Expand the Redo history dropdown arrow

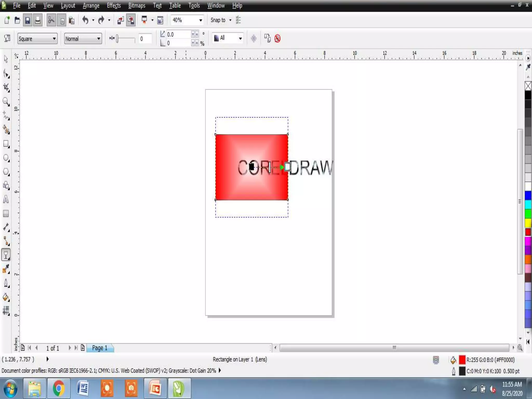click(109, 20)
